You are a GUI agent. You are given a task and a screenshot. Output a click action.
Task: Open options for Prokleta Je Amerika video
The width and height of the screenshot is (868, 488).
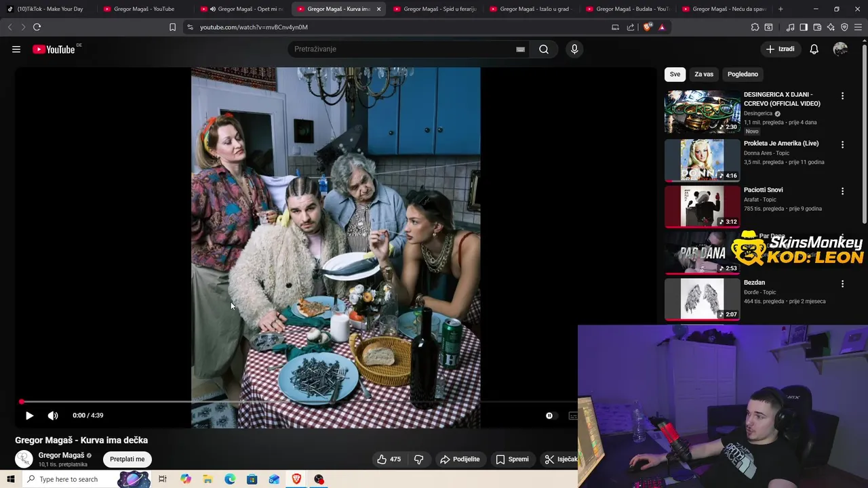pyautogui.click(x=842, y=145)
